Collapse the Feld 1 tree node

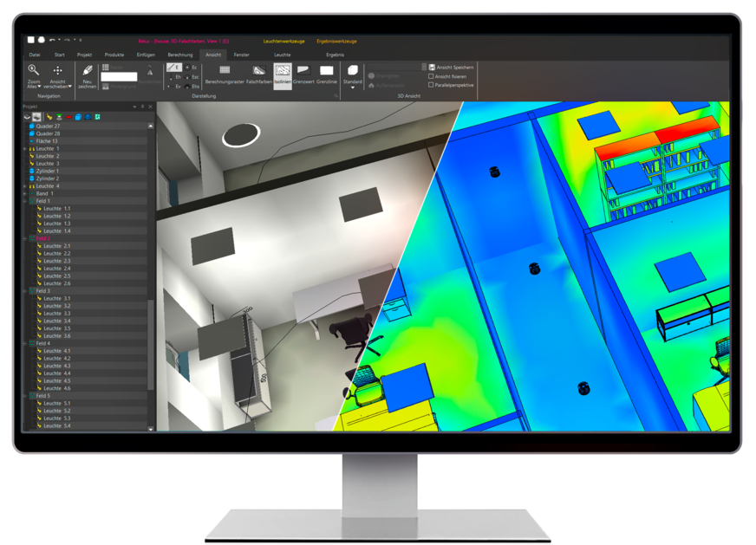pos(25,201)
